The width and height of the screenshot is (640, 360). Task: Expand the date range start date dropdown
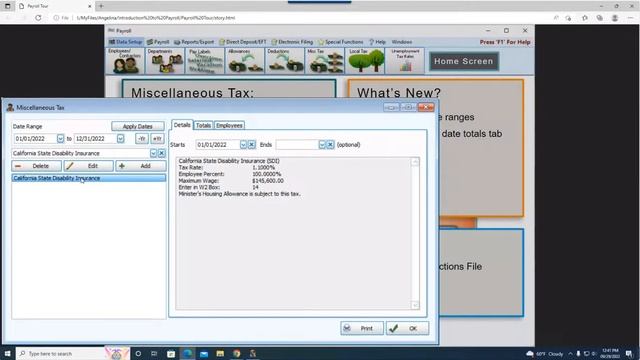[60, 139]
